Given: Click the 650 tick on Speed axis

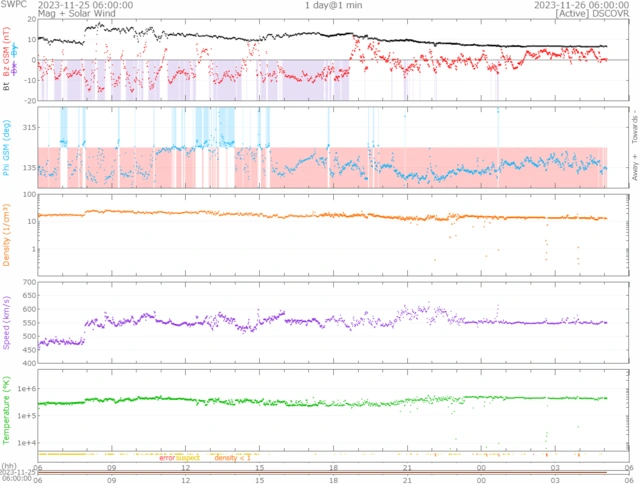Looking at the screenshot, I should point(29,295).
